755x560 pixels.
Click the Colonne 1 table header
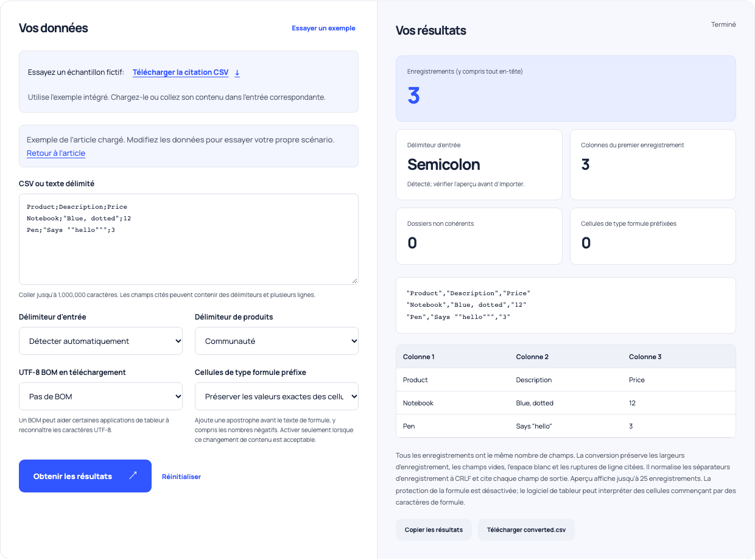pos(452,357)
